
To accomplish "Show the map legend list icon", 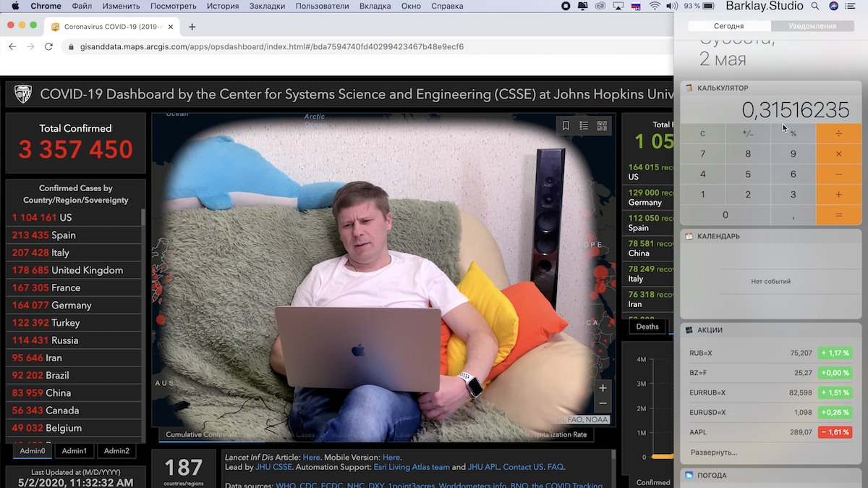I will (584, 125).
